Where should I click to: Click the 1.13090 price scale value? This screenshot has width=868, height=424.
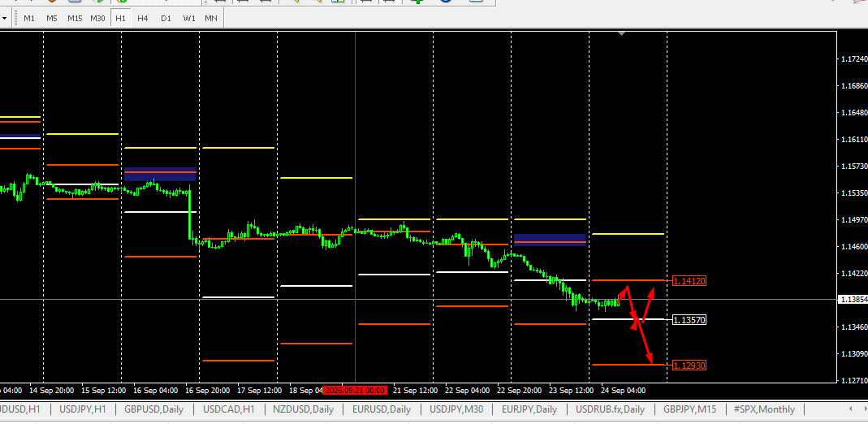[853, 353]
